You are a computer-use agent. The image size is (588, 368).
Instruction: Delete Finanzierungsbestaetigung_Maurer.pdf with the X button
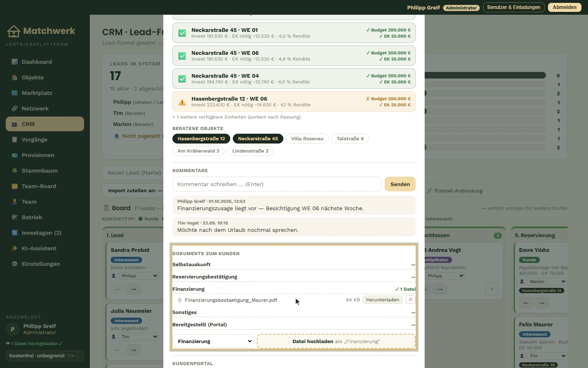pyautogui.click(x=410, y=300)
